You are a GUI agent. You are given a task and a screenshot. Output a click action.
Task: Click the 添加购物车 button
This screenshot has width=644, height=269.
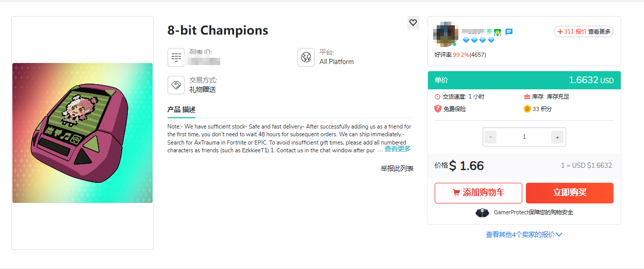(x=478, y=193)
